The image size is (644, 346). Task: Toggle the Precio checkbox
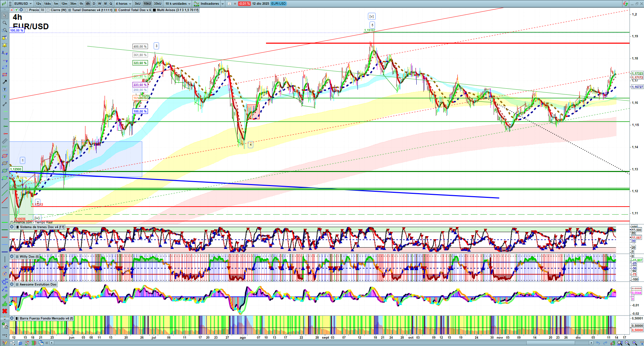point(27,10)
